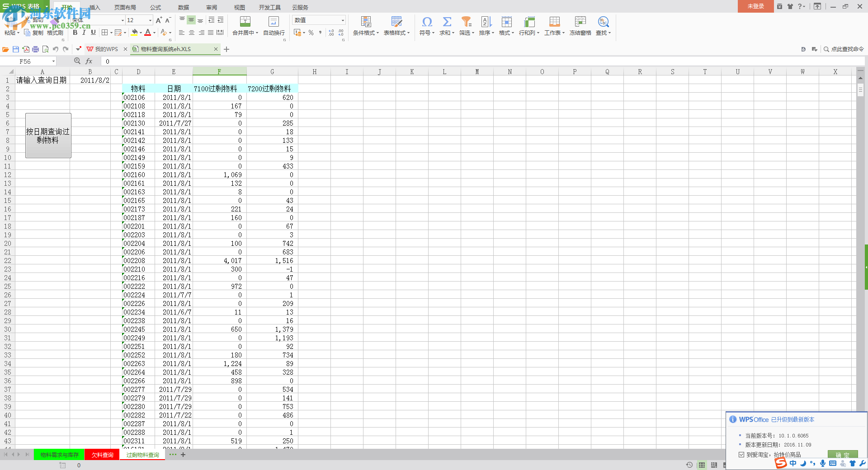868x470 pixels.
Task: Uncheck the 到爱淘宝 checkbox in update popup
Action: (x=741, y=455)
